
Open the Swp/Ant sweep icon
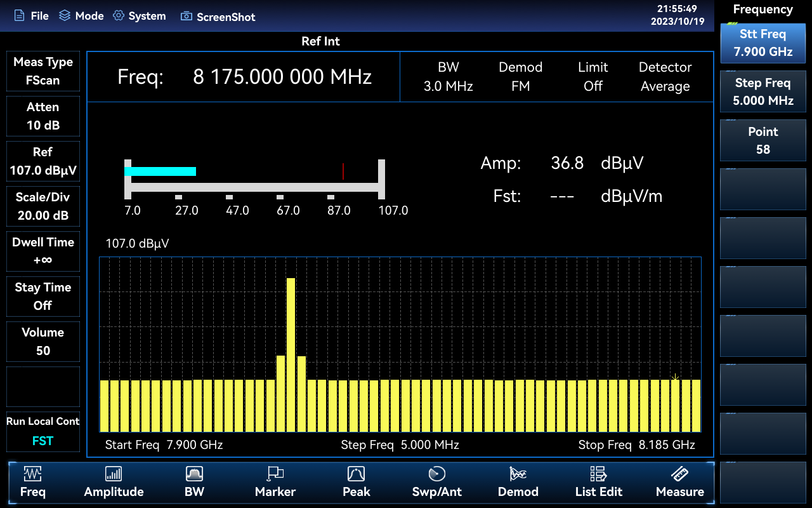coord(437,474)
